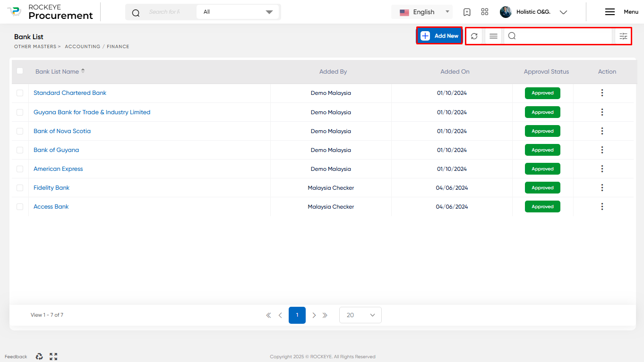
Task: Open actions menu for Access Bank
Action: [602, 207]
